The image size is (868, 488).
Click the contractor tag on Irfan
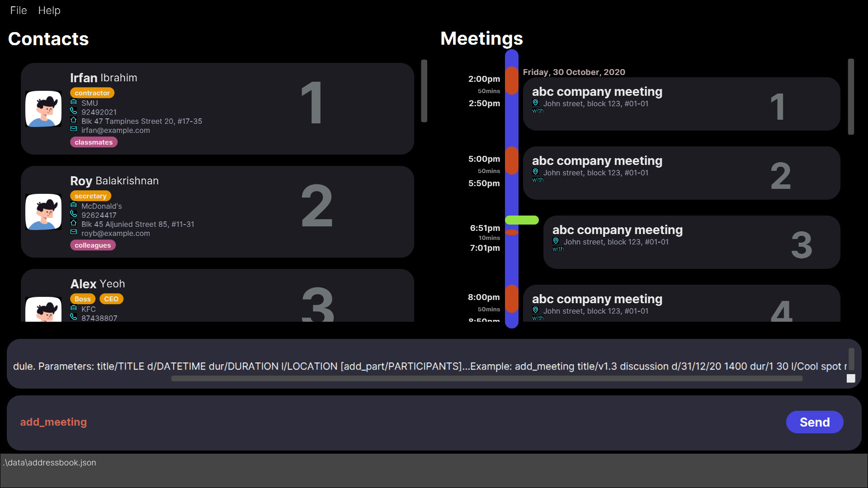point(92,93)
